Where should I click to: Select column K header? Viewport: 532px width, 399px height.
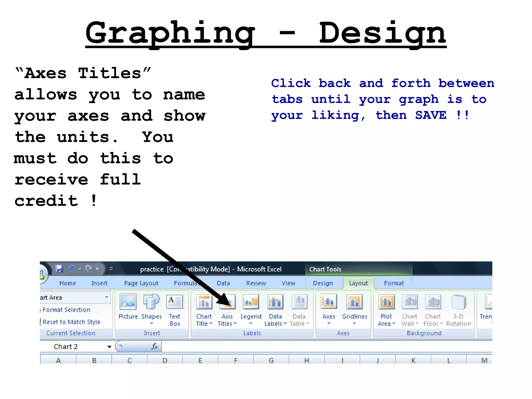pyautogui.click(x=413, y=360)
